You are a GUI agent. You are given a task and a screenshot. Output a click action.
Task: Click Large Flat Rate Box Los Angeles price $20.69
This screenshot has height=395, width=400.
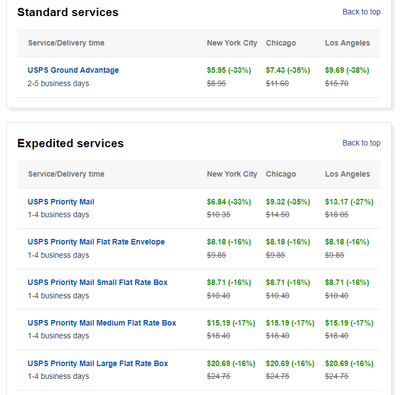click(x=349, y=363)
